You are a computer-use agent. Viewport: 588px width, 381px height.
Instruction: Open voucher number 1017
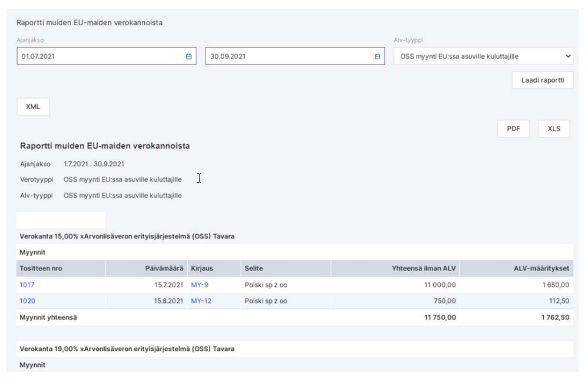point(26,285)
